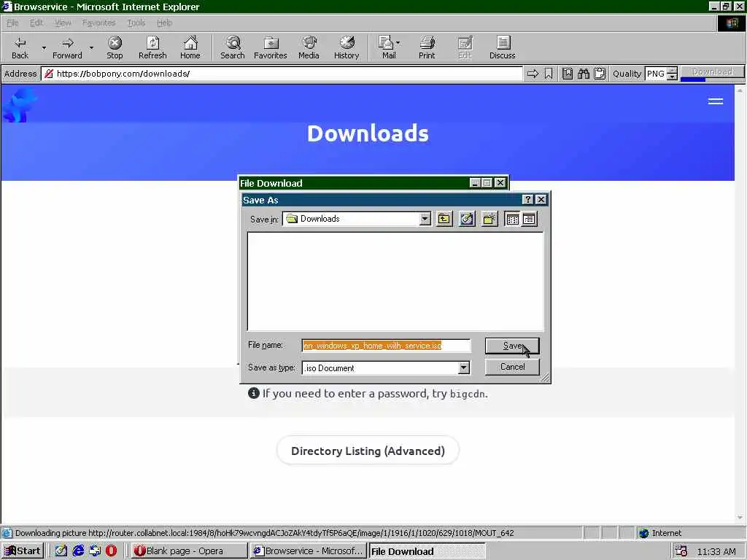Open the Back button history dropdown arrow

(44, 47)
